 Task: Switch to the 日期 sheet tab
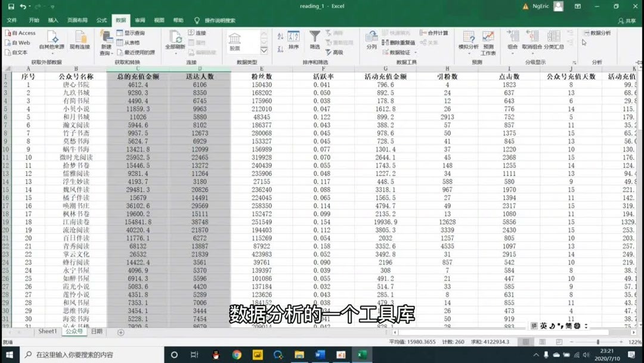coord(97,332)
